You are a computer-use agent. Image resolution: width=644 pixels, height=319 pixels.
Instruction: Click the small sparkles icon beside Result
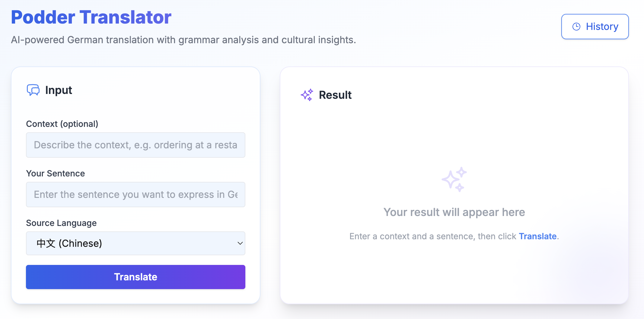(307, 95)
